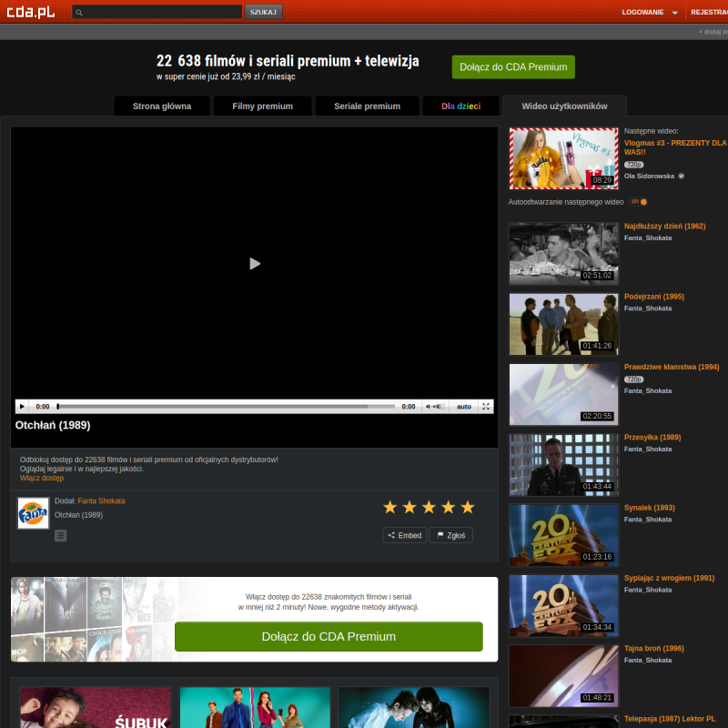Open the teal promo poster with four people

click(255, 707)
